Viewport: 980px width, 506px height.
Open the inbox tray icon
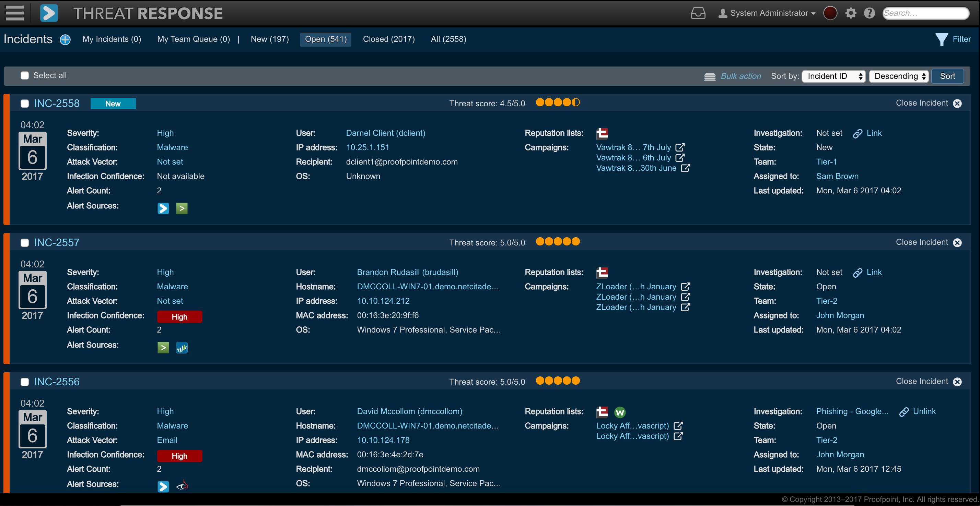(x=698, y=13)
